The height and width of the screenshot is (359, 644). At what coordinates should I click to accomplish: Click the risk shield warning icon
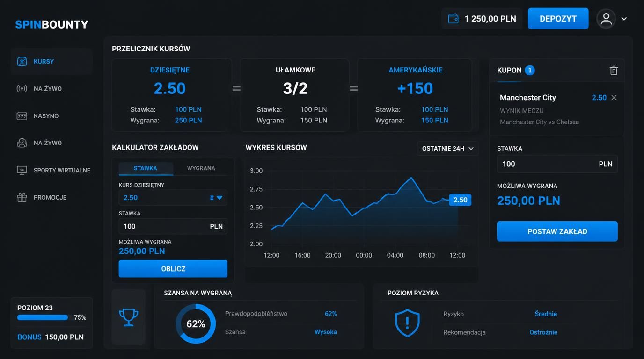tap(407, 323)
